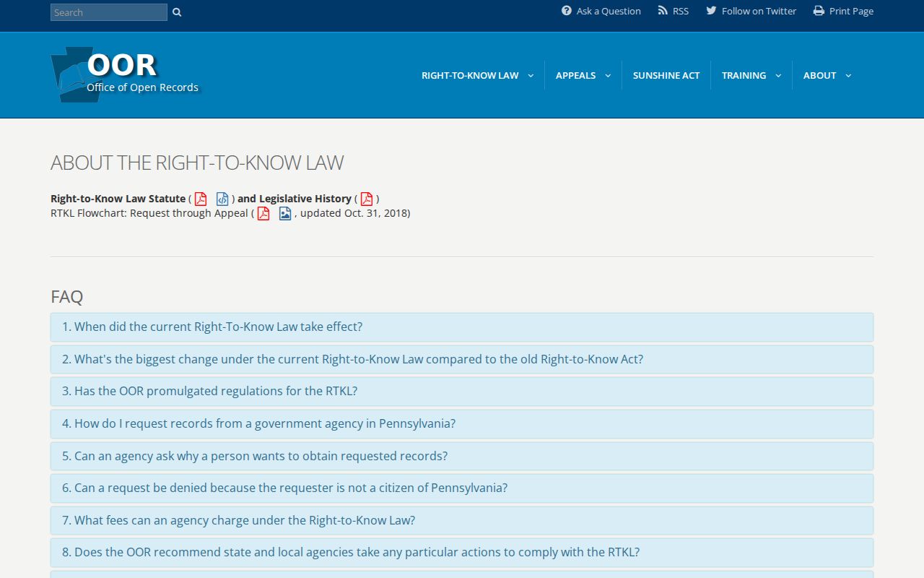Open the RTKL Flowchart PDF icon

click(263, 213)
